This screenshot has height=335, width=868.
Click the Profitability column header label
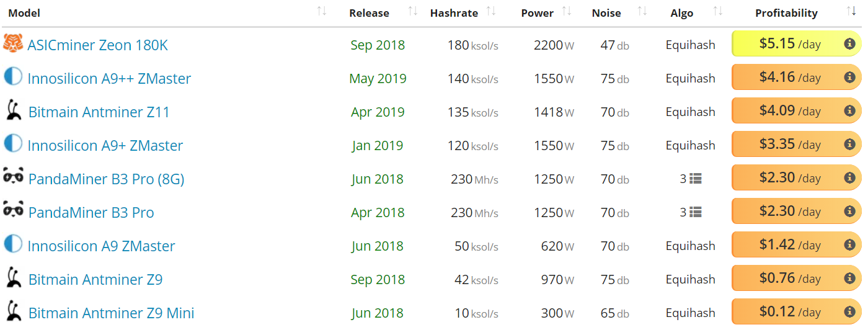click(x=786, y=12)
